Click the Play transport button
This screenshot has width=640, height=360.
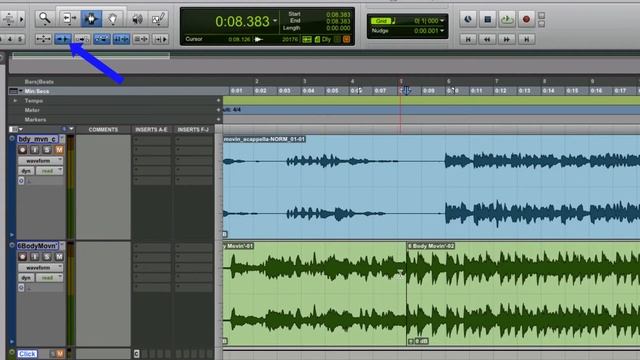click(x=507, y=19)
